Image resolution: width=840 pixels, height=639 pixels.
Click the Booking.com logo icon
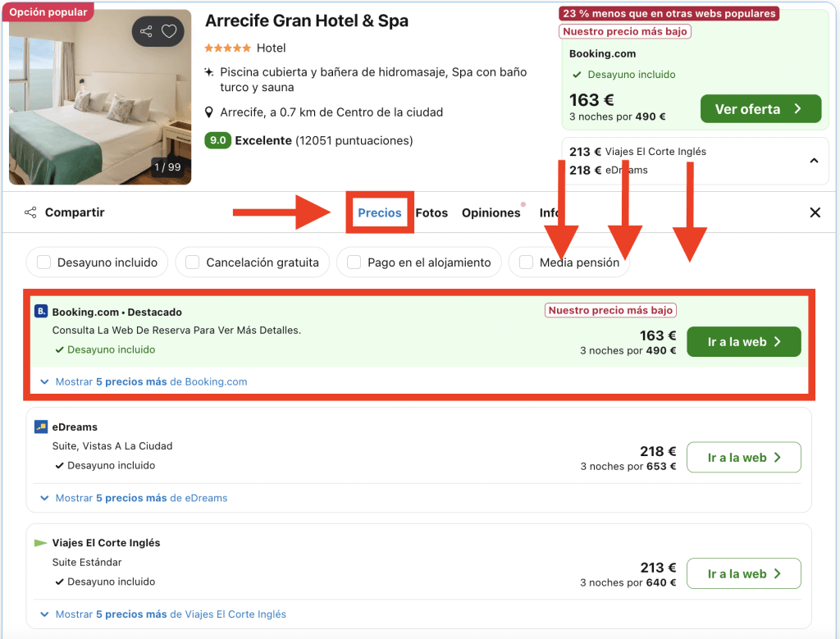coord(41,312)
